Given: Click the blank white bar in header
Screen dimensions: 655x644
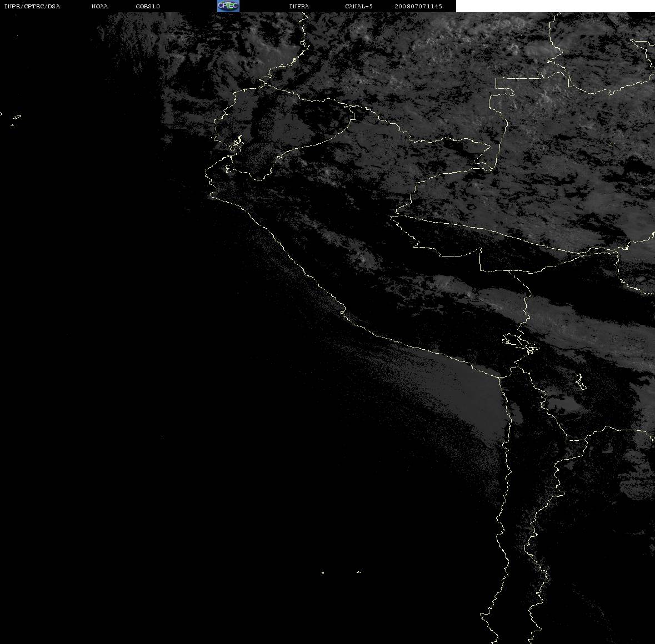Looking at the screenshot, I should (x=555, y=6).
